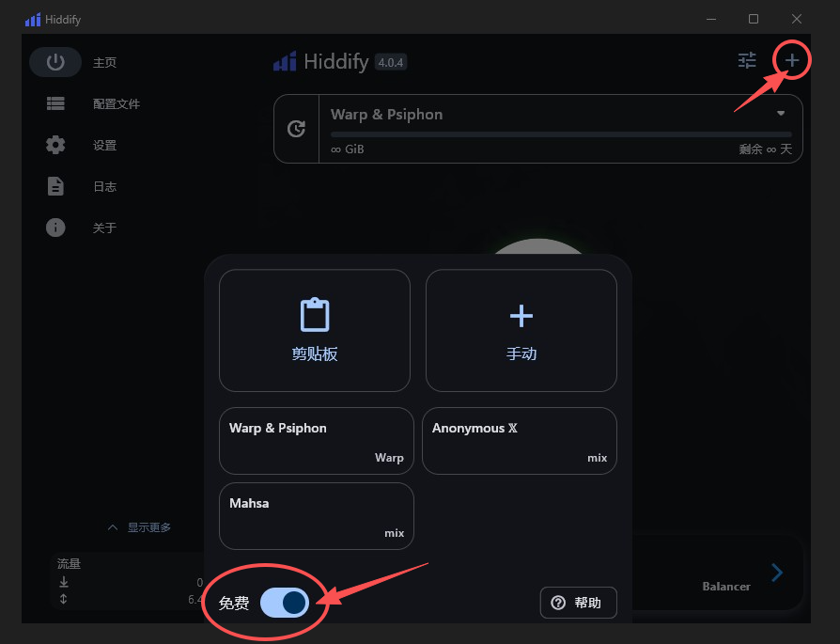Open the quick settings sliders icon
840x644 pixels.
[747, 60]
